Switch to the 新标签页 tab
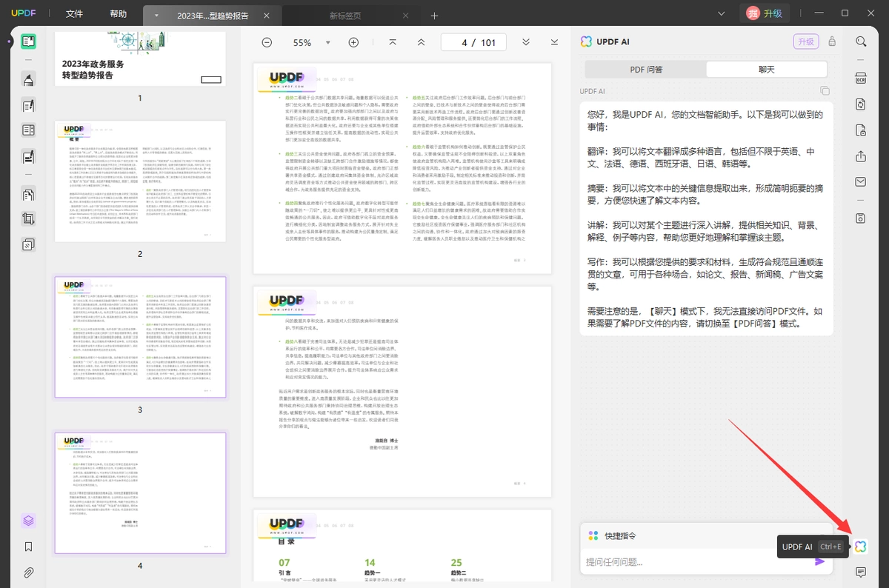The image size is (889, 588). click(x=345, y=16)
